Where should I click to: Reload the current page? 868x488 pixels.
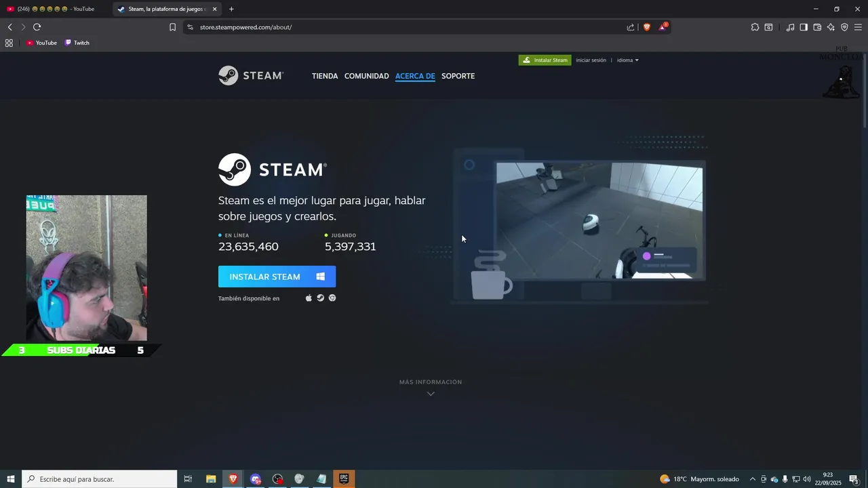(x=37, y=27)
